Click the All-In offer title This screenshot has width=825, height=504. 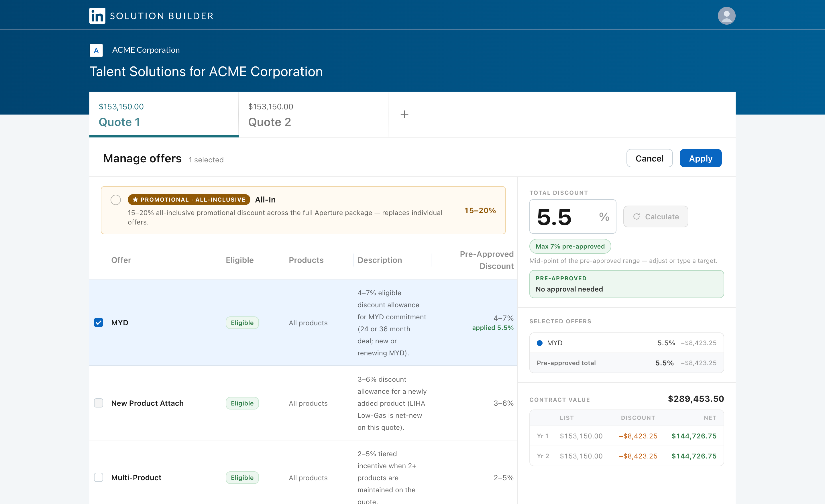[265, 200]
